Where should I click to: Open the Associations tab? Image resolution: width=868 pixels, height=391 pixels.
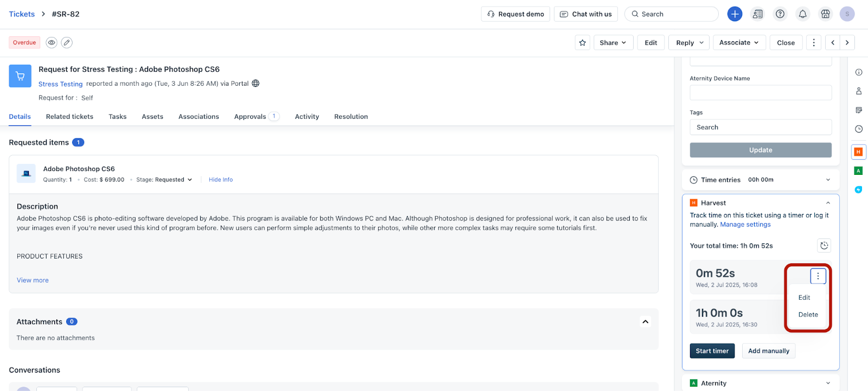[199, 117]
